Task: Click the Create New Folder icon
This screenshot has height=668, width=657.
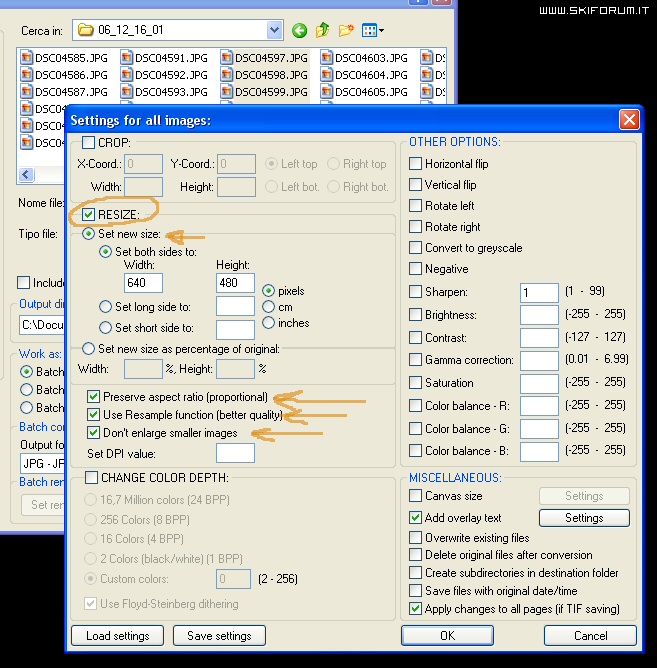Action: (x=346, y=31)
